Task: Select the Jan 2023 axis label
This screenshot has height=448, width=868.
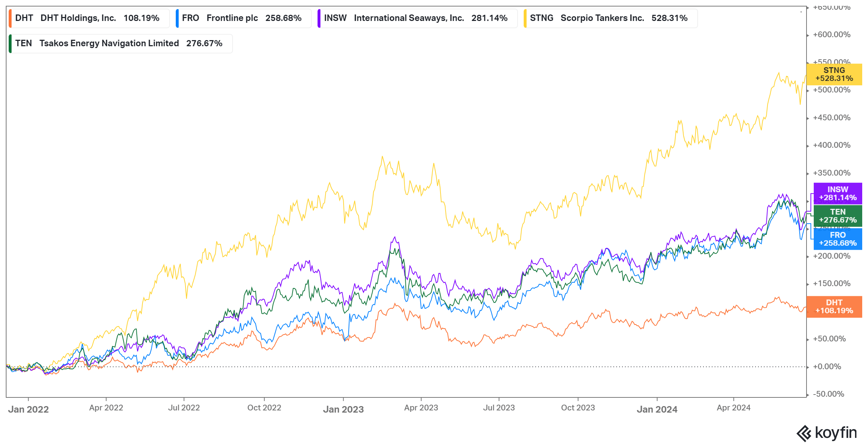Action: point(343,409)
